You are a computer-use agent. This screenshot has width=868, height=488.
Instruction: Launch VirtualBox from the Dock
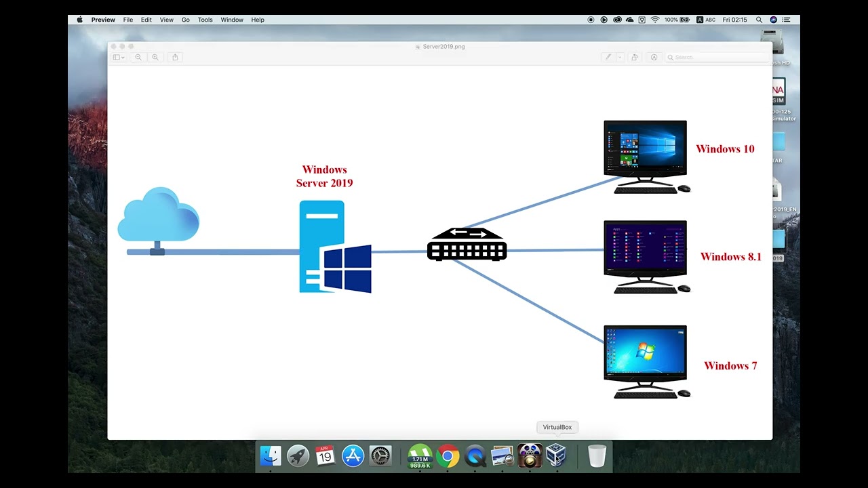click(557, 455)
